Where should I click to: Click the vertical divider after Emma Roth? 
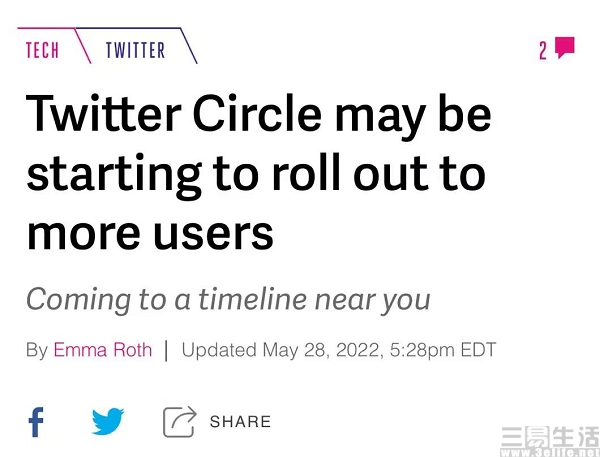coord(166,350)
